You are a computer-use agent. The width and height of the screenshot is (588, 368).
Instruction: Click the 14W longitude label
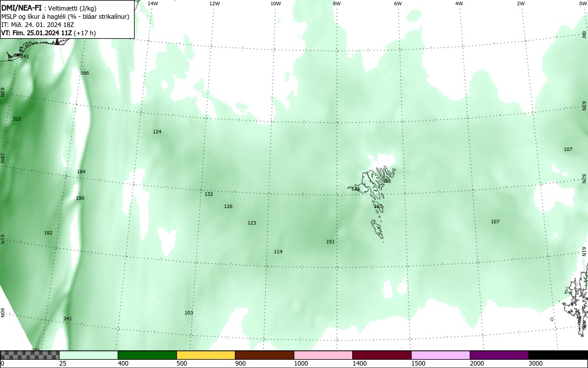click(153, 4)
